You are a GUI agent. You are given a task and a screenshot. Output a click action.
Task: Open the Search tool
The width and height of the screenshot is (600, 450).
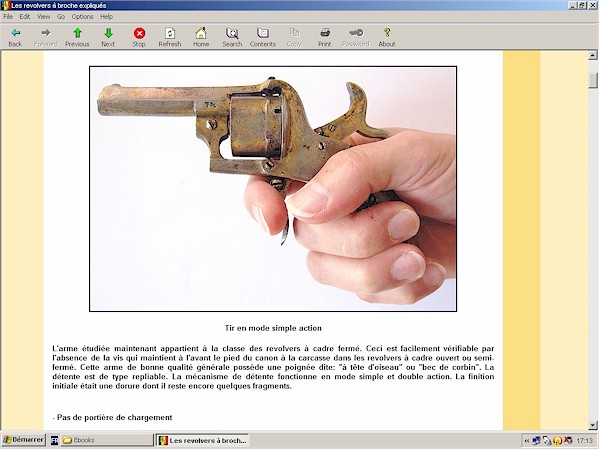point(232,37)
